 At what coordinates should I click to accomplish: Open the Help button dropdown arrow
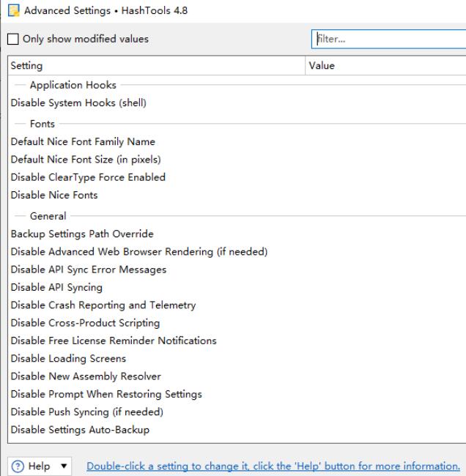click(x=64, y=466)
